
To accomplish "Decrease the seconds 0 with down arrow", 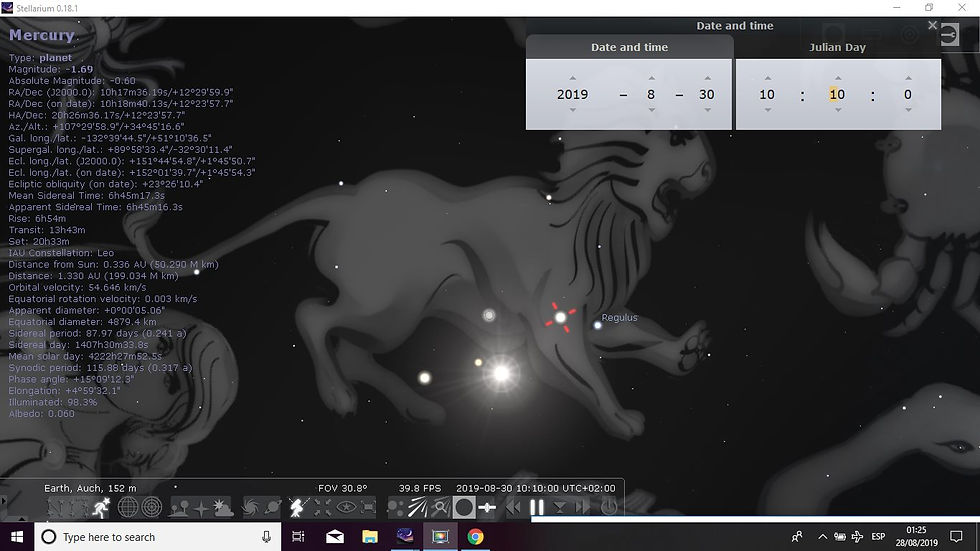I will click(908, 110).
